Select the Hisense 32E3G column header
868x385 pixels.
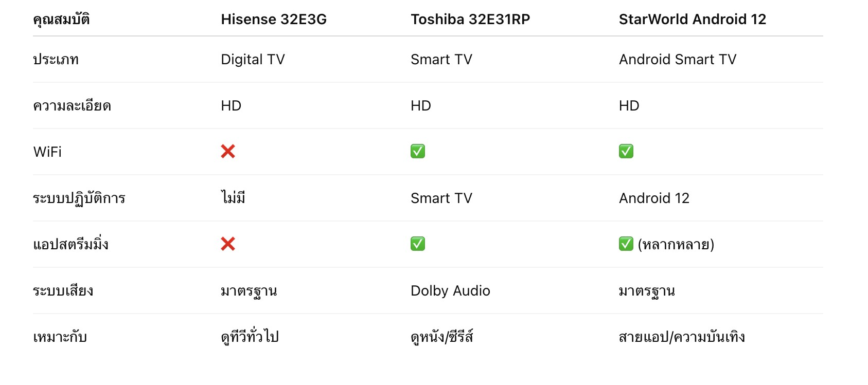coord(274,20)
